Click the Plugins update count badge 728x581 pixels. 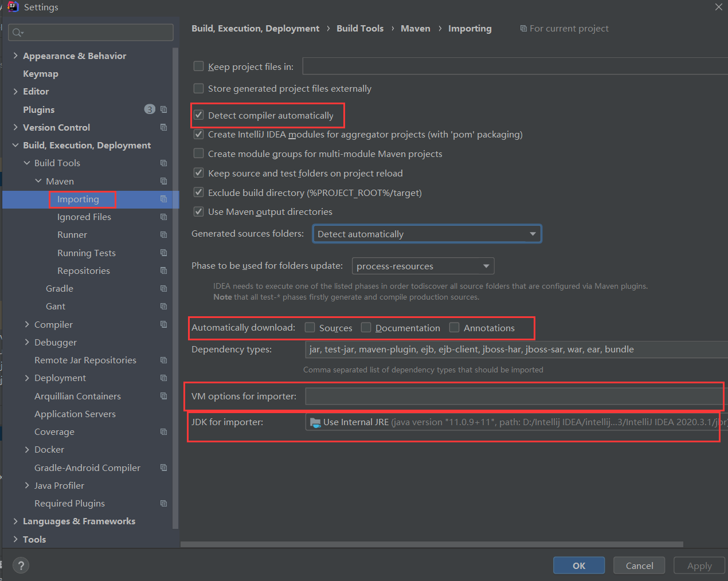tap(150, 109)
